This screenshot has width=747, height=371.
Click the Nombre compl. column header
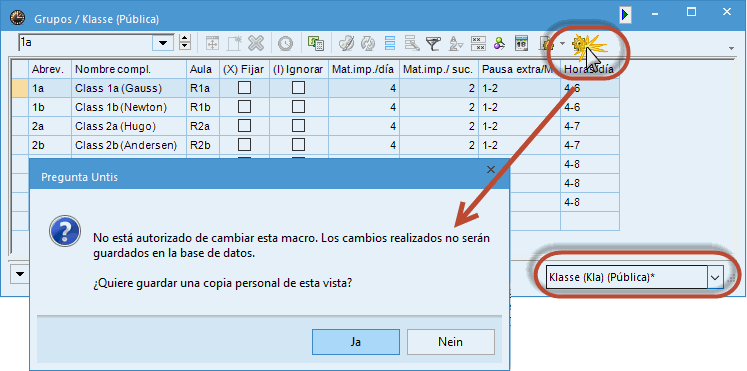point(129,69)
